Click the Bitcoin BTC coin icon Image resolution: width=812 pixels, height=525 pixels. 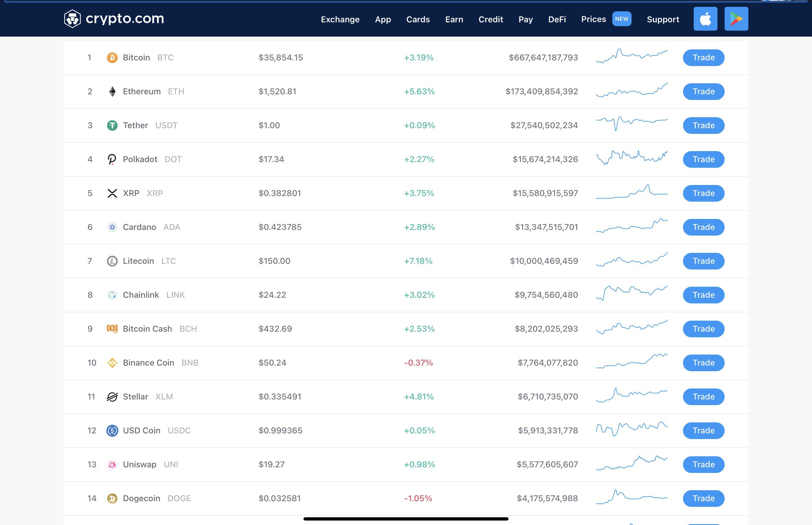point(112,57)
